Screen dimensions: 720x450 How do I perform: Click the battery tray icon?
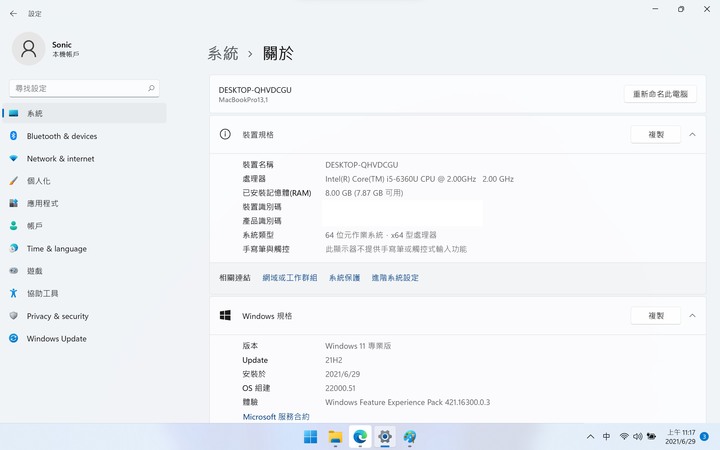[x=651, y=437]
